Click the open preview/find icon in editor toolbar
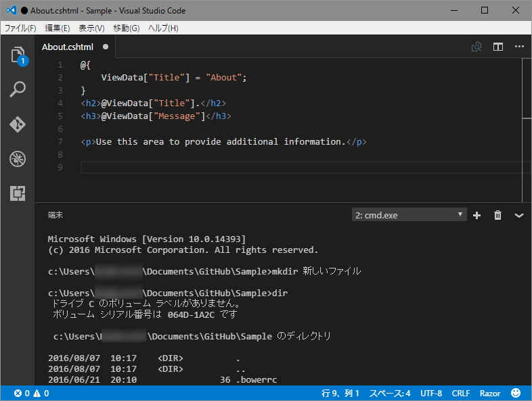Viewport: 532px width, 401px height. (x=476, y=47)
